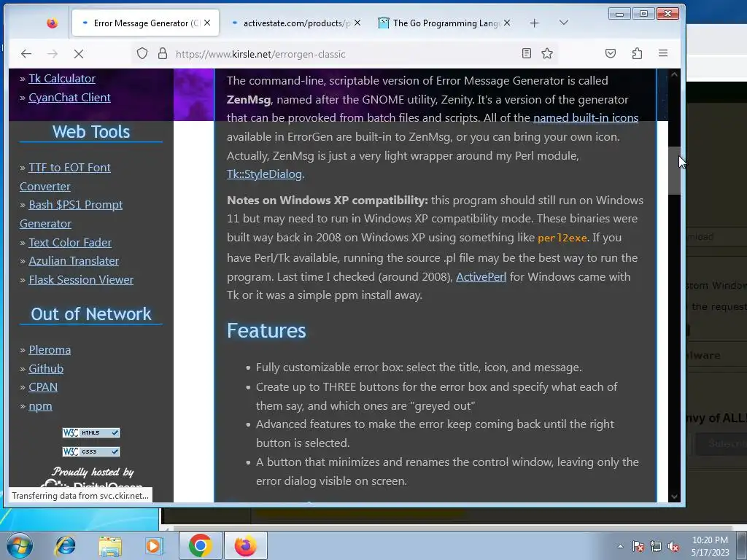Open Windows Media Player from taskbar

154,545
